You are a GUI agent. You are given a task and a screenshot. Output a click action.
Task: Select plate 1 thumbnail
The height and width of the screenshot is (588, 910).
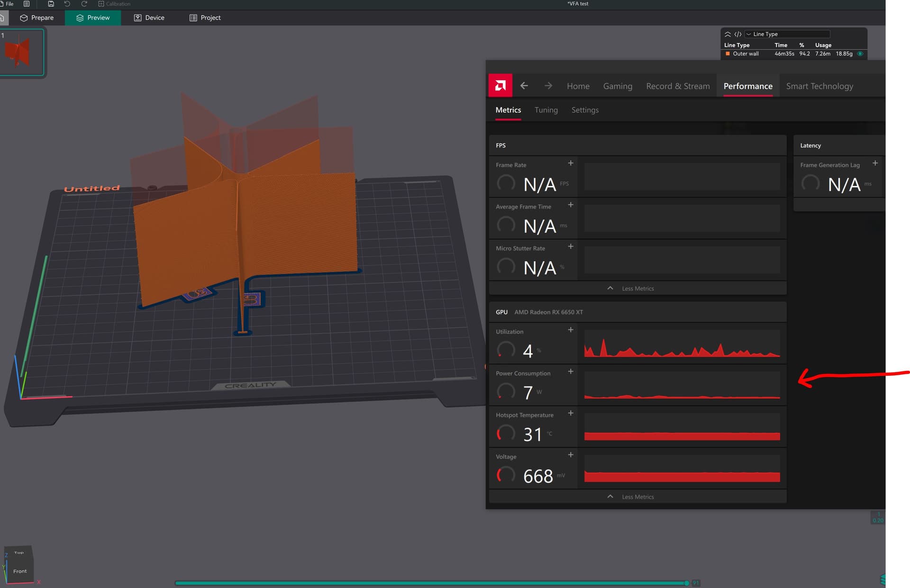21,52
